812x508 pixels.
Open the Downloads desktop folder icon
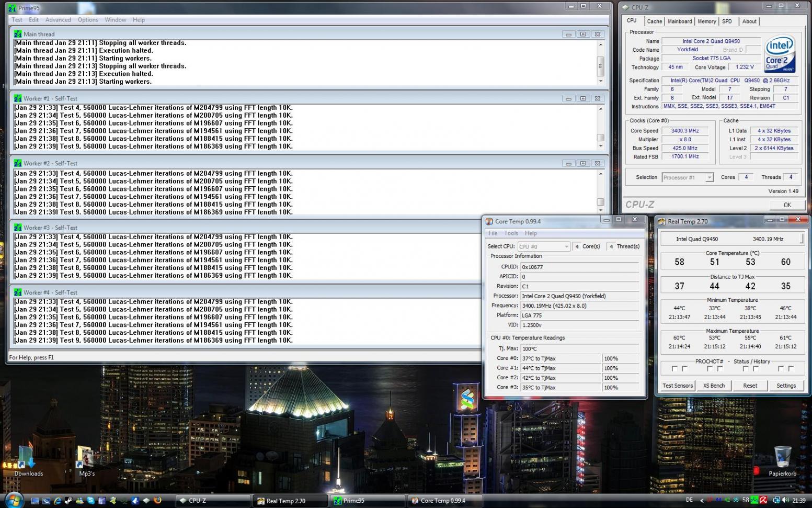click(x=28, y=461)
